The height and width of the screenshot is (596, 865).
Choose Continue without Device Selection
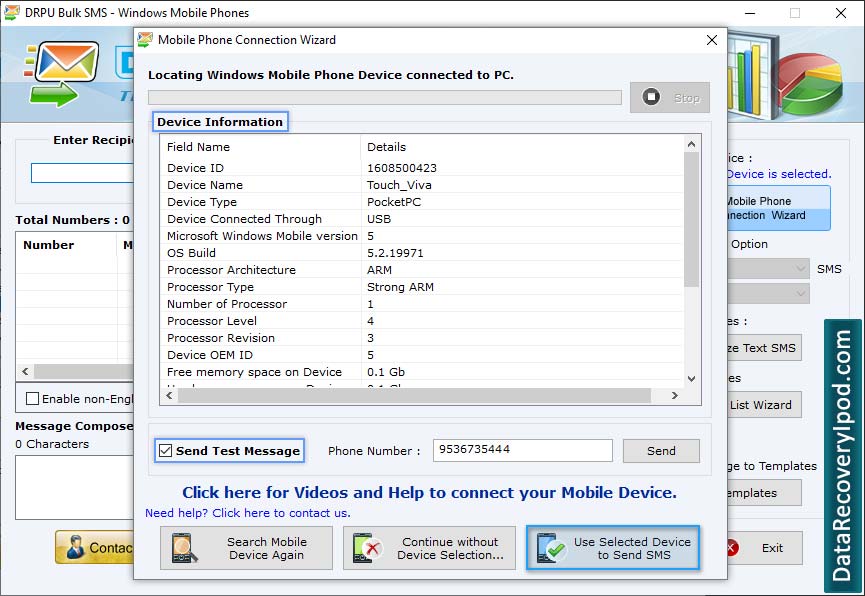(x=429, y=548)
